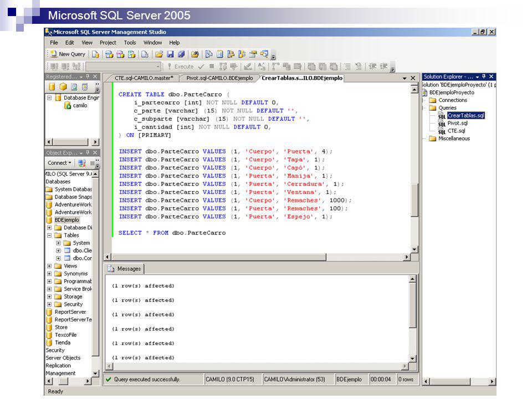Screen dimensions: 532x399
Task: Toggle auto-hide pin on Registered Servers panel
Action: point(88,76)
